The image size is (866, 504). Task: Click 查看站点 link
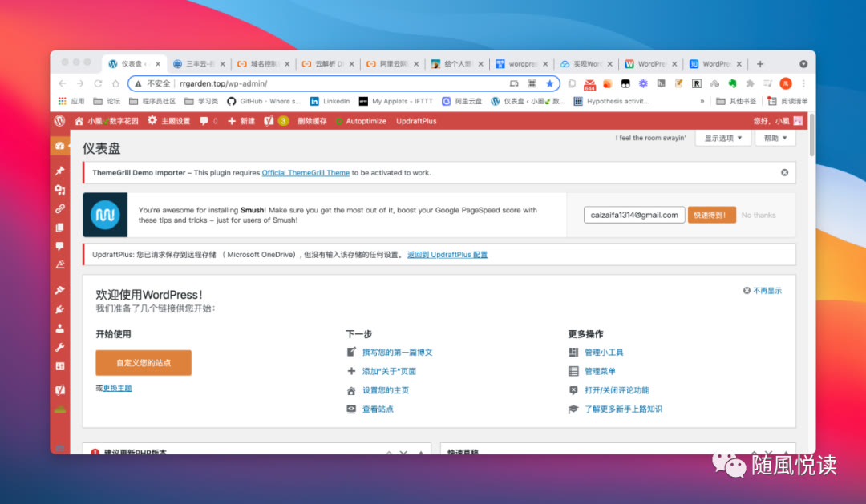(378, 409)
